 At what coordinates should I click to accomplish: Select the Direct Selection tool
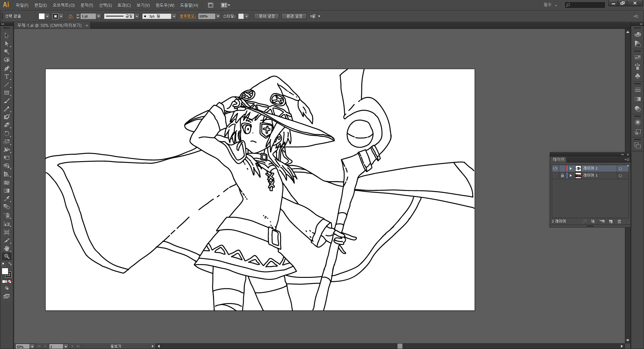point(7,44)
